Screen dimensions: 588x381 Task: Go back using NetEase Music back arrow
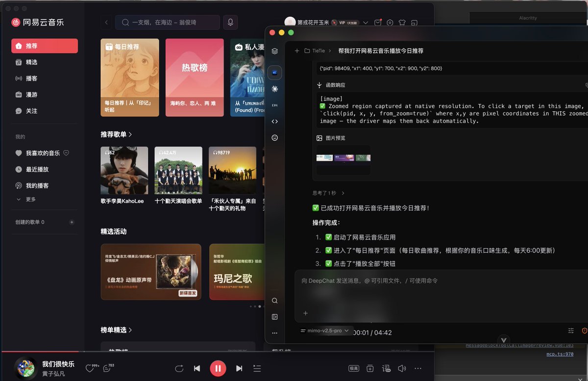click(106, 22)
